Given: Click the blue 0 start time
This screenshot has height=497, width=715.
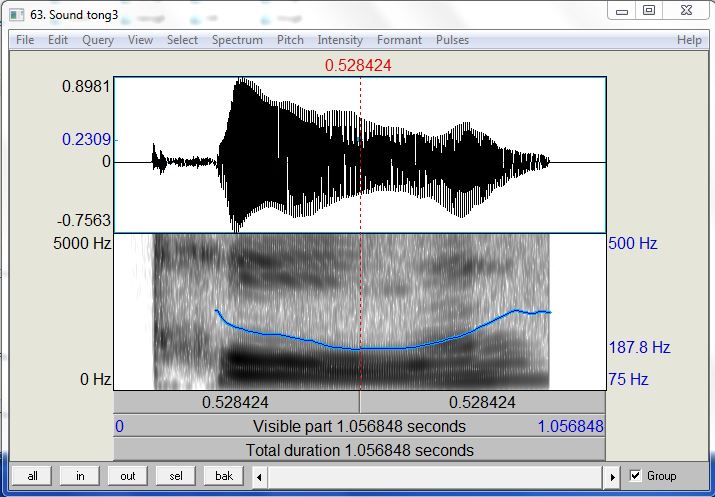Looking at the screenshot, I should [119, 427].
